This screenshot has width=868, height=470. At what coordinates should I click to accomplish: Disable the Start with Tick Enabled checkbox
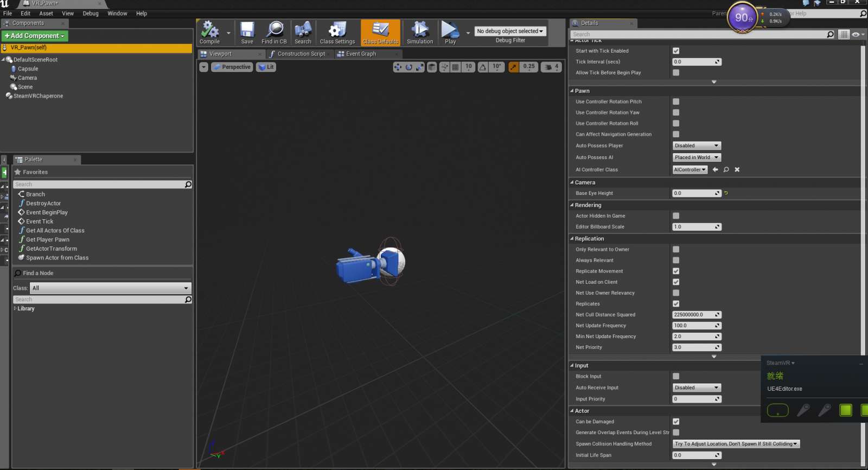pos(676,51)
